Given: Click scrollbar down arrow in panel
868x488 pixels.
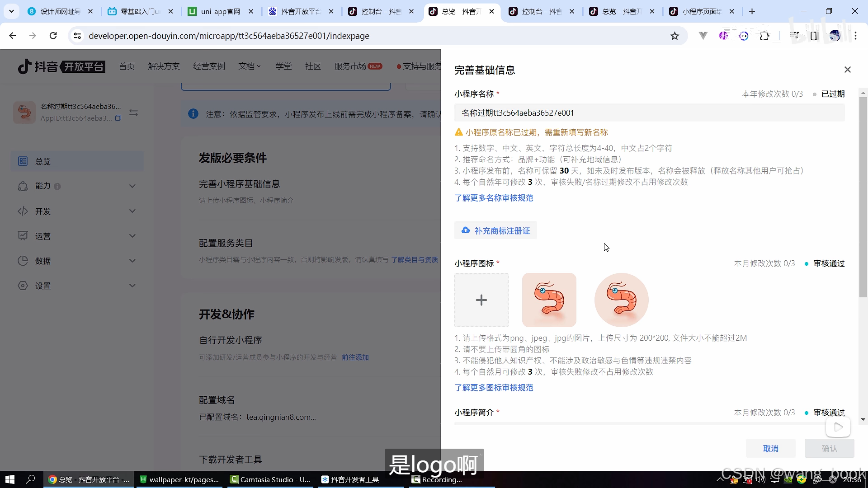Looking at the screenshot, I should tap(863, 420).
